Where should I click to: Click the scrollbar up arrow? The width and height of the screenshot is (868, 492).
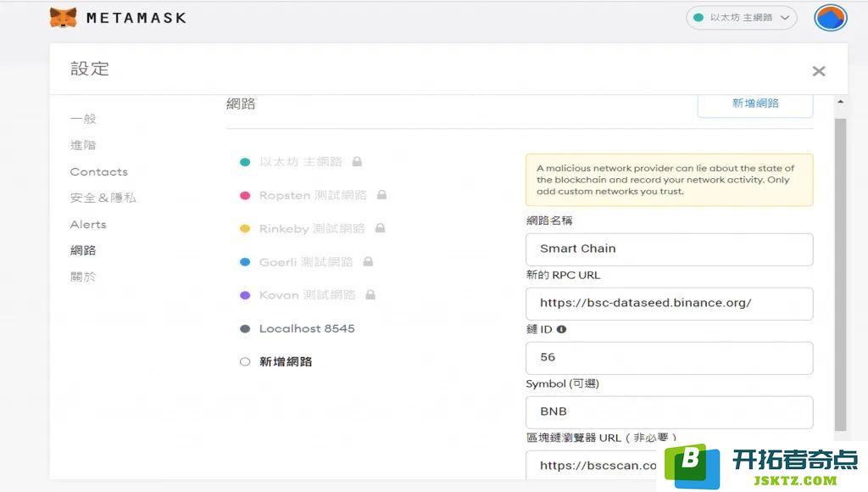click(840, 102)
